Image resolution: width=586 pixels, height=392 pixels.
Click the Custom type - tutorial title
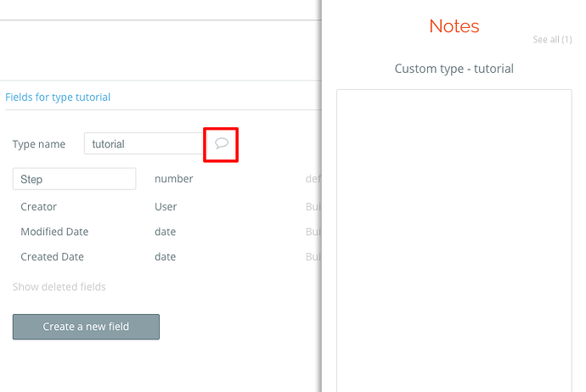tap(454, 69)
